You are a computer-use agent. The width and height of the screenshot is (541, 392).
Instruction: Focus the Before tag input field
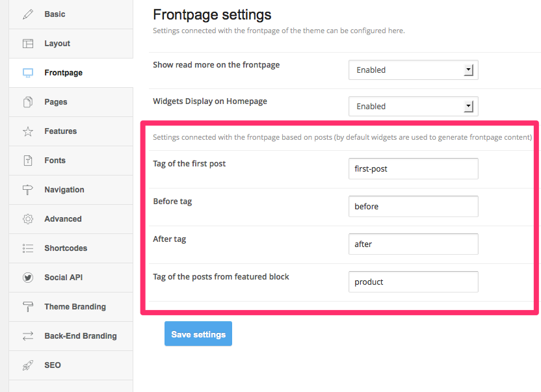click(x=413, y=207)
